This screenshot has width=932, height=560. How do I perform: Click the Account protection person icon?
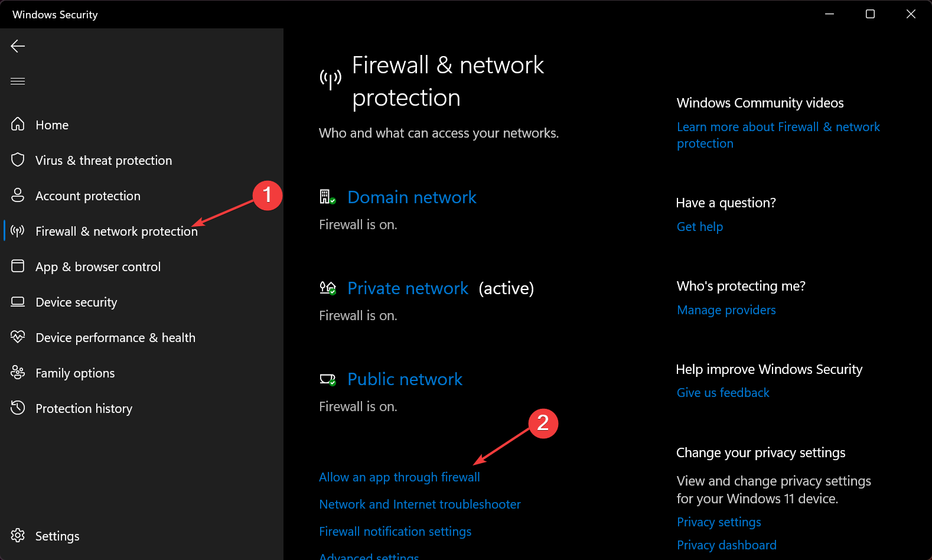(x=18, y=195)
